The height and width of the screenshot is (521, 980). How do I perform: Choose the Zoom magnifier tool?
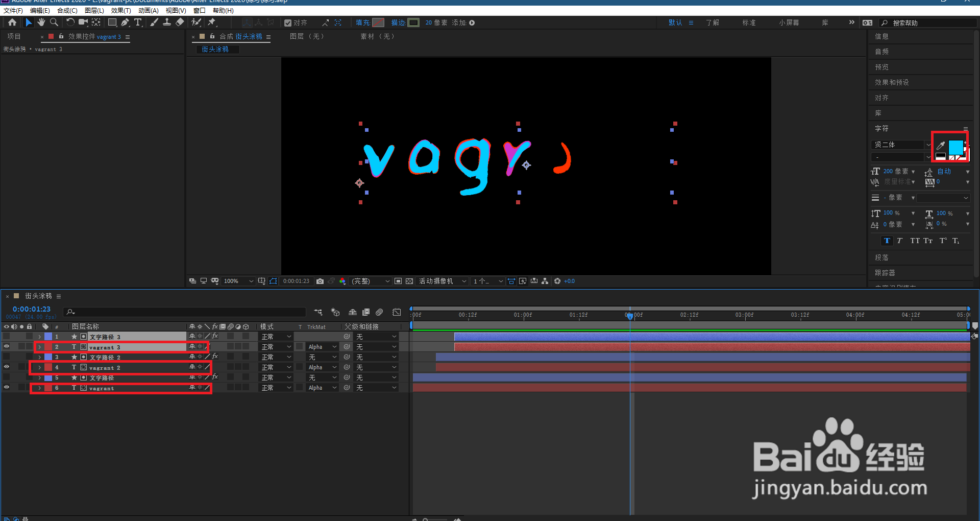click(54, 22)
